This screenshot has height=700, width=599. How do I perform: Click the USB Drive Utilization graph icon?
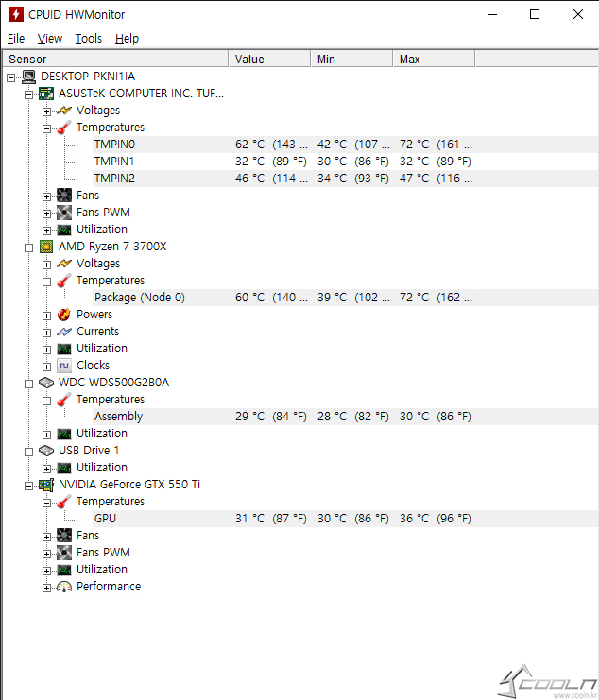coord(64,469)
